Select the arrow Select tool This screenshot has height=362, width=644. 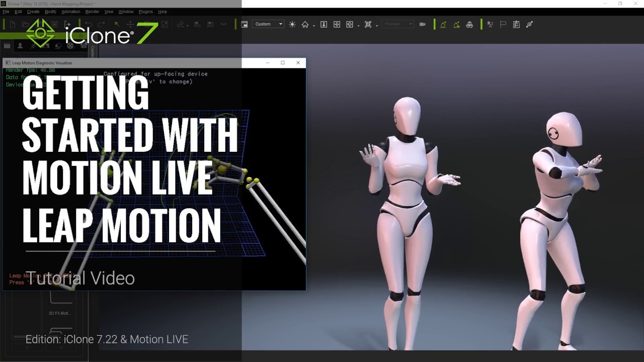tap(117, 24)
